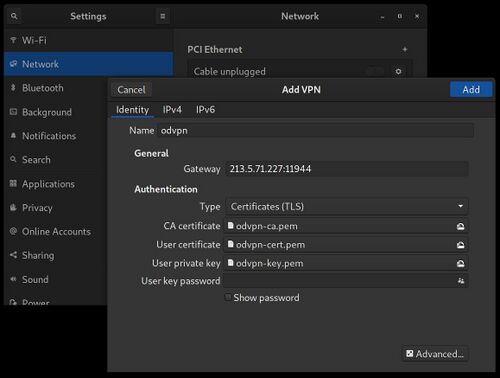500x378 pixels.
Task: Open the authentication Type dropdown
Action: pos(347,206)
